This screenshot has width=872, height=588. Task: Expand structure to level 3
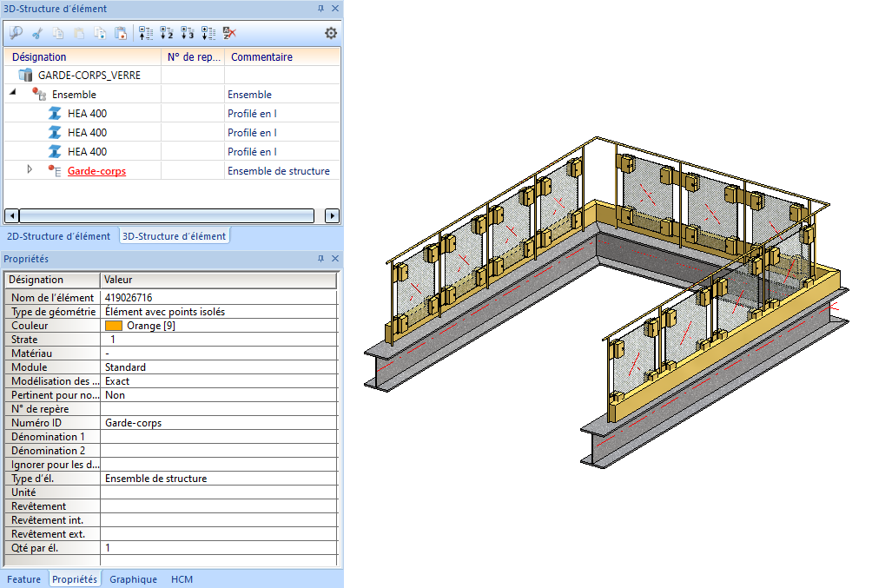[x=188, y=33]
